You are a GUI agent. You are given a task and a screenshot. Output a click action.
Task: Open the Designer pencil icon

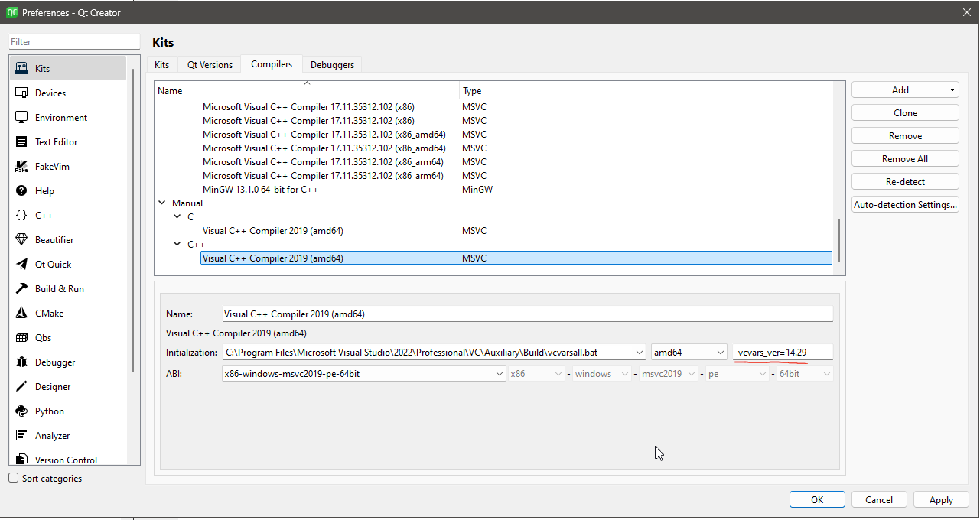point(21,386)
